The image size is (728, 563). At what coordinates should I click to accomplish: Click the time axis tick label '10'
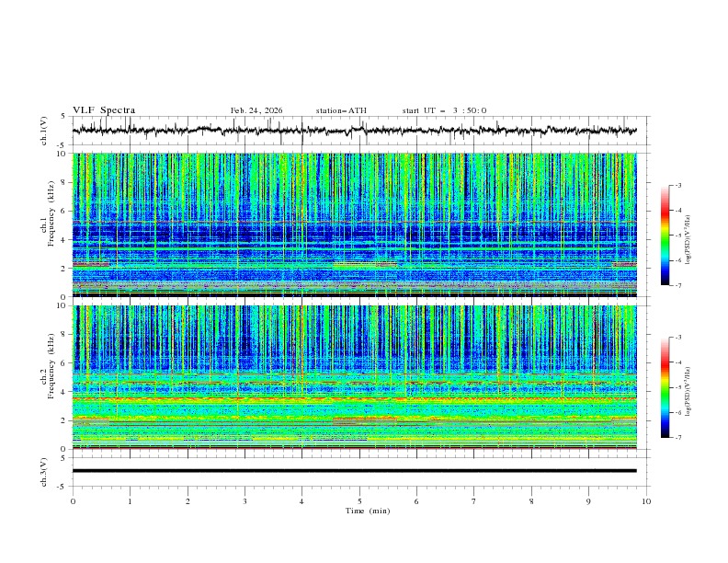[x=646, y=501]
